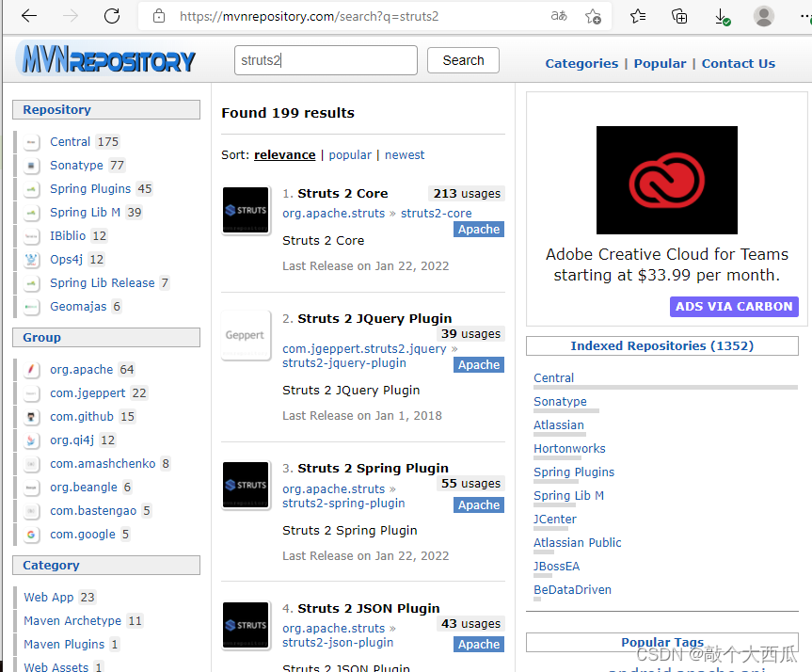Click the browser address bar URL
Screen dimensions: 812x672
(x=310, y=17)
